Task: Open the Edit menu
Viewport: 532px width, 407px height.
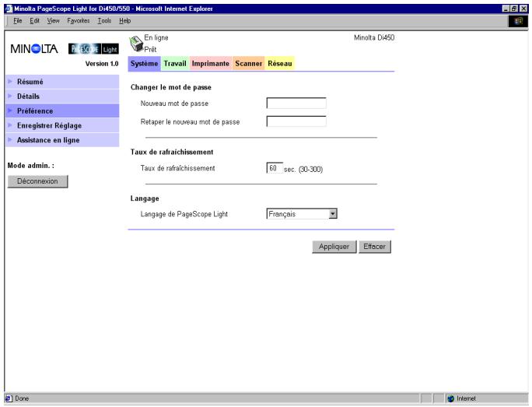Action: click(x=34, y=21)
